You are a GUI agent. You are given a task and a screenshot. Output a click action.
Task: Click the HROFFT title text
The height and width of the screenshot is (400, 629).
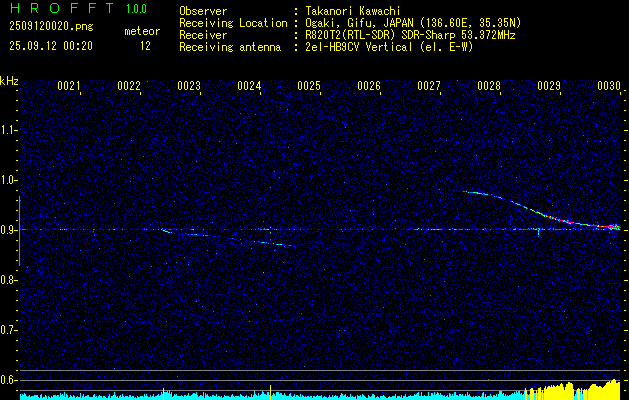point(61,8)
